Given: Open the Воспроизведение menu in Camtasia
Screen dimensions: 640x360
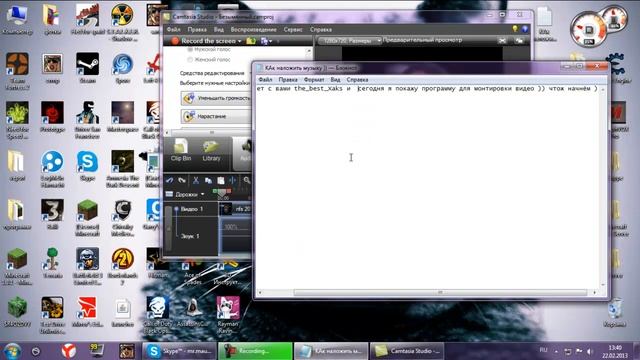Looking at the screenshot, I should pyautogui.click(x=253, y=29).
